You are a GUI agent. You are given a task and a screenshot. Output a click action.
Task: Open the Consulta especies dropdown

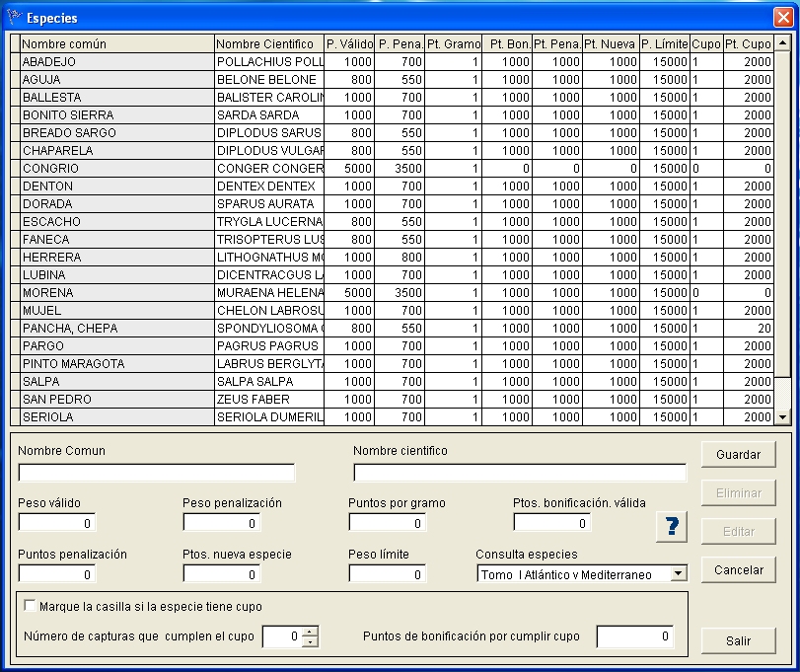[x=677, y=574]
